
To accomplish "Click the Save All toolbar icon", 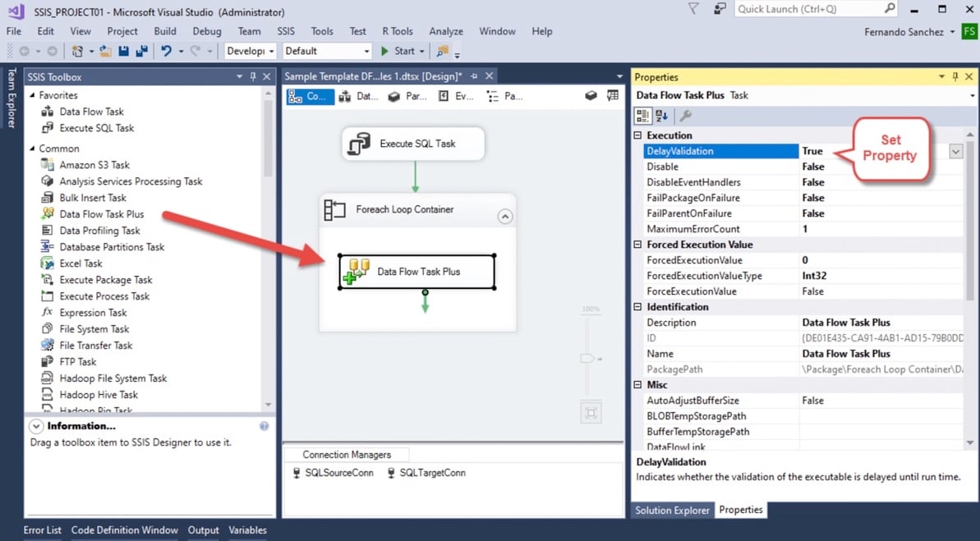I will [x=142, y=51].
